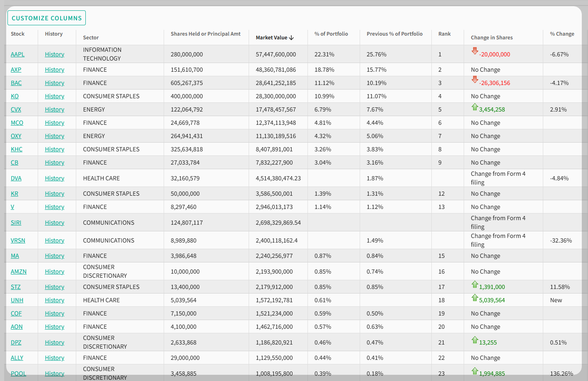This screenshot has height=381, width=588.
Task: Click the green up arrow in STZ row
Action: coord(475,284)
